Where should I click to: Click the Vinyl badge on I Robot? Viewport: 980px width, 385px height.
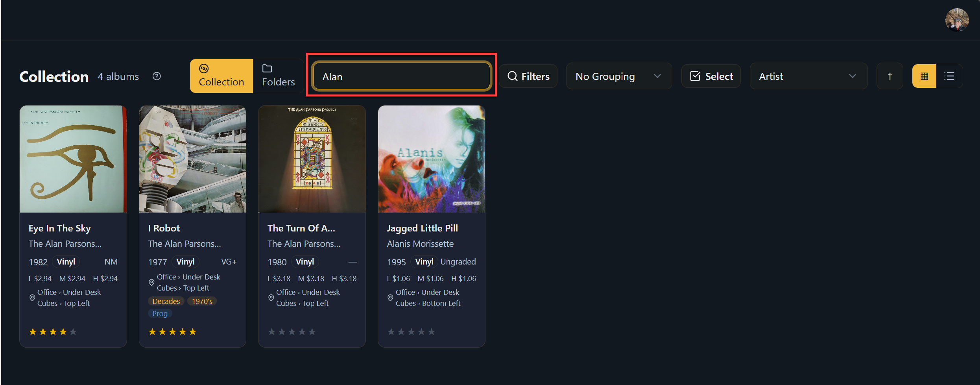186,262
